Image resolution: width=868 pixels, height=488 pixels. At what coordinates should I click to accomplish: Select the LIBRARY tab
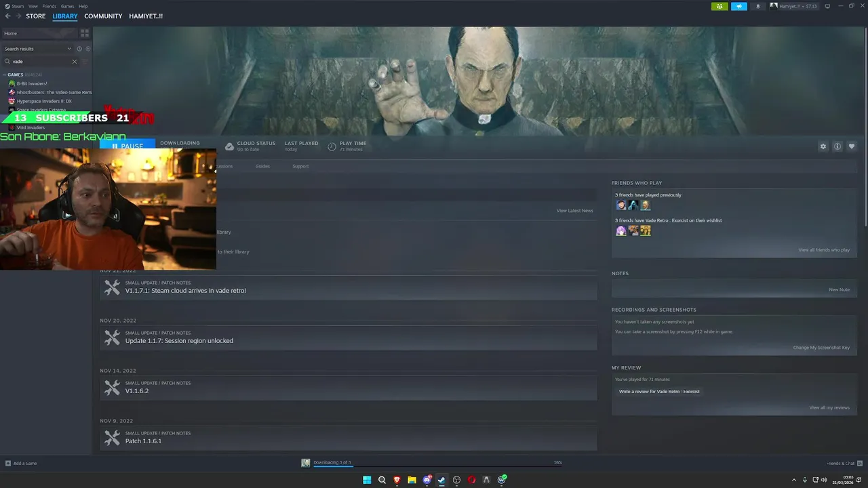tap(65, 16)
